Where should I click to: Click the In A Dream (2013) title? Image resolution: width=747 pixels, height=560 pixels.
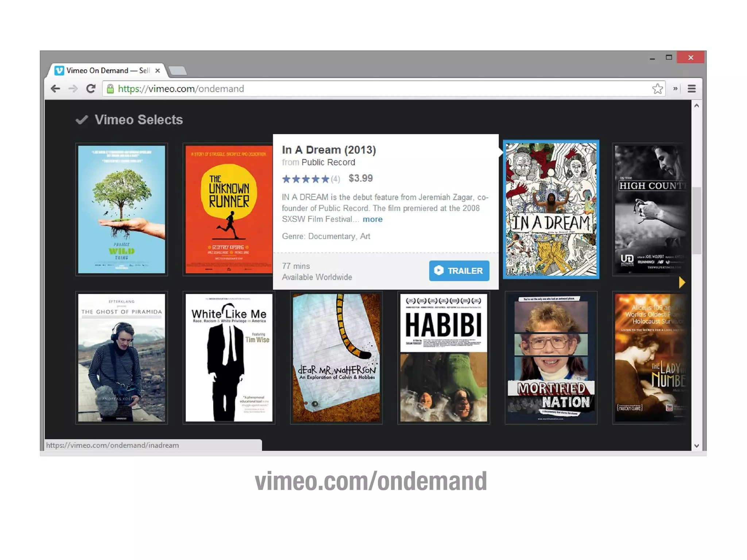(x=329, y=150)
